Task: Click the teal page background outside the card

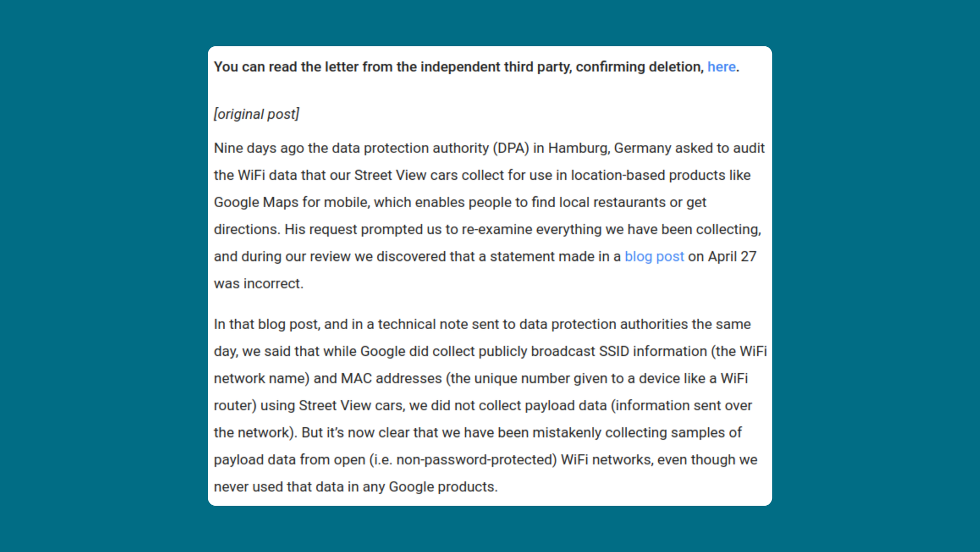Action: tap(82, 272)
